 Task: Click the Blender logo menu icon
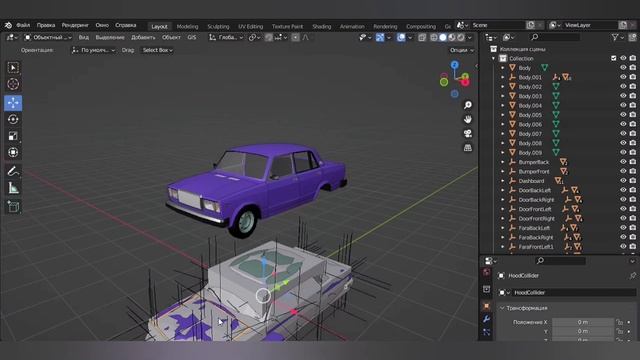(8, 25)
